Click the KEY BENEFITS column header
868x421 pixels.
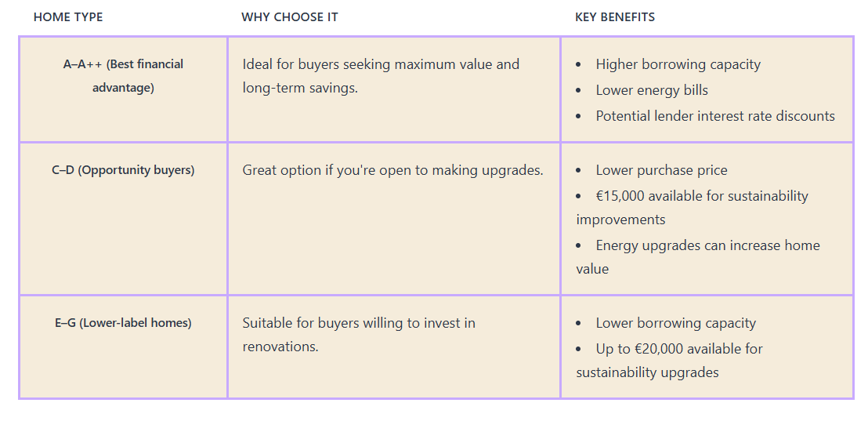(x=615, y=17)
